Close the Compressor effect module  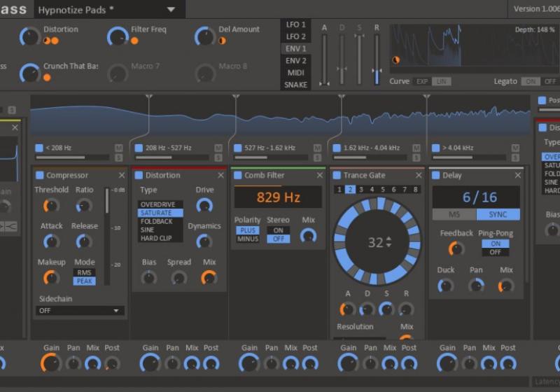(122, 175)
